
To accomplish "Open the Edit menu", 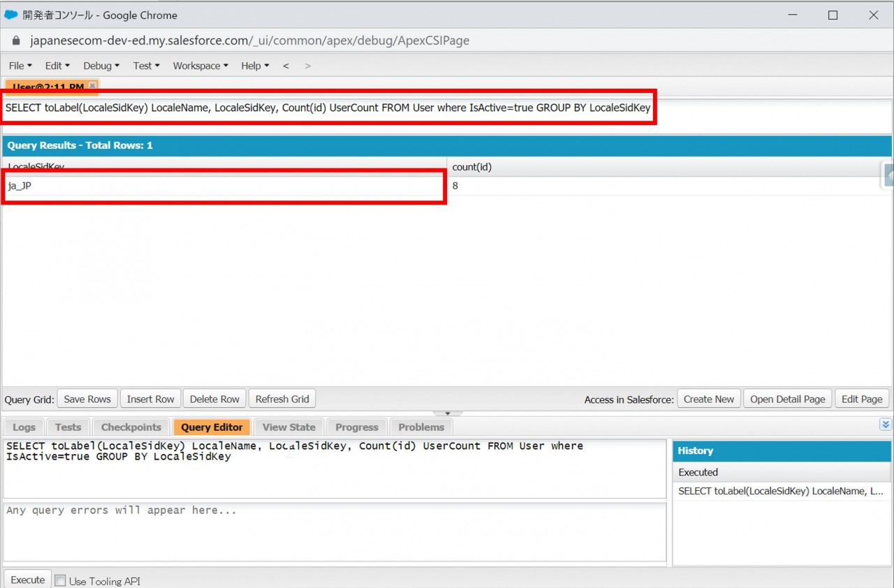I will (x=57, y=66).
